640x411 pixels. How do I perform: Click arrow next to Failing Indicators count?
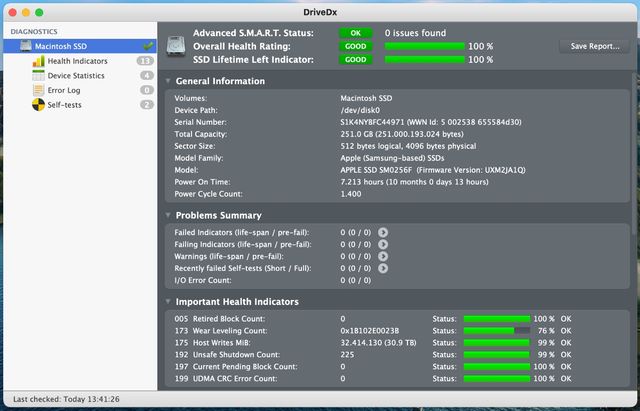coord(383,244)
